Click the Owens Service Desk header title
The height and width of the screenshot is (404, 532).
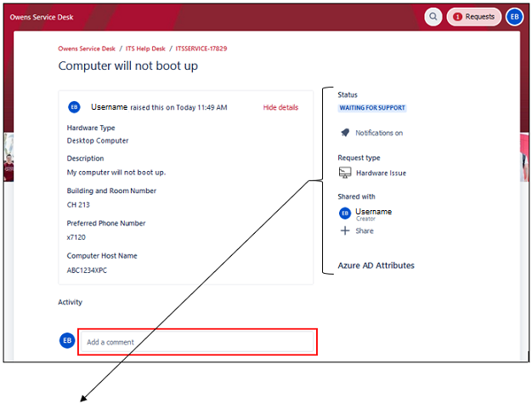pos(39,16)
